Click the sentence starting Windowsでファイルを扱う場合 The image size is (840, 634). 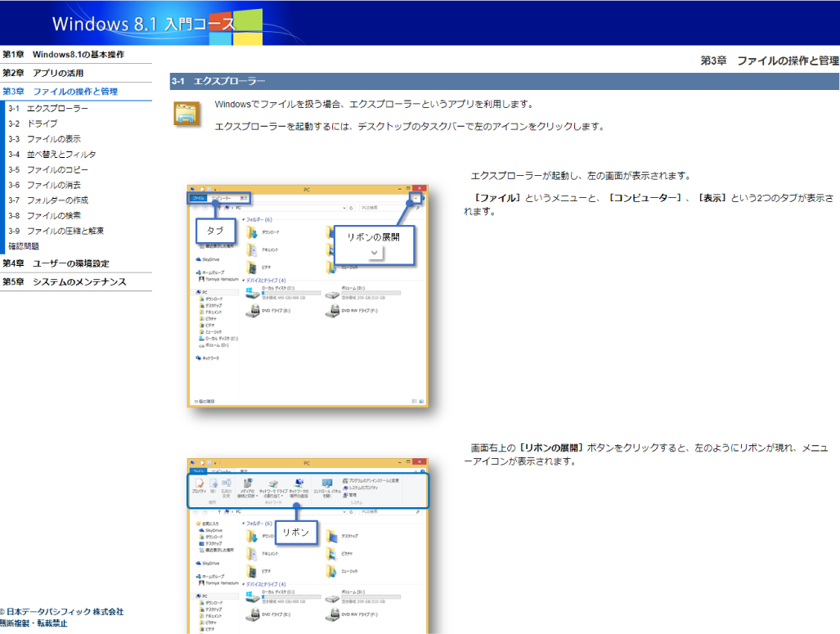pos(375,104)
